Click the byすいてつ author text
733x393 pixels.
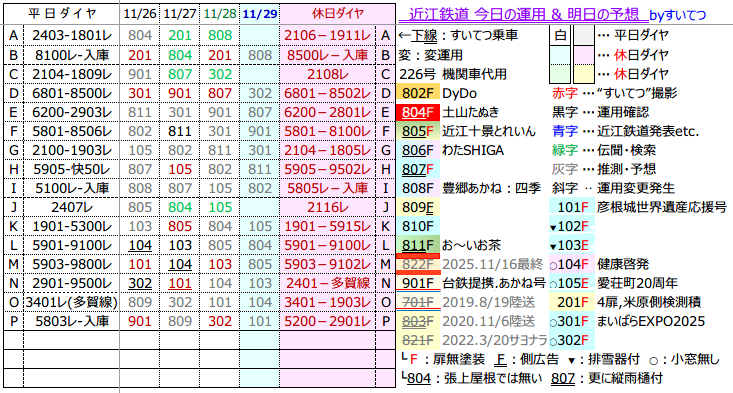click(x=677, y=15)
